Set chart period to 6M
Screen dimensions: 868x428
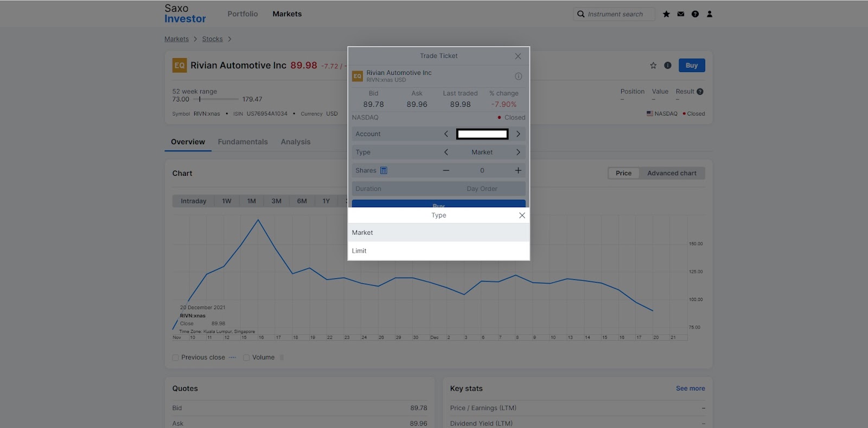click(x=302, y=201)
